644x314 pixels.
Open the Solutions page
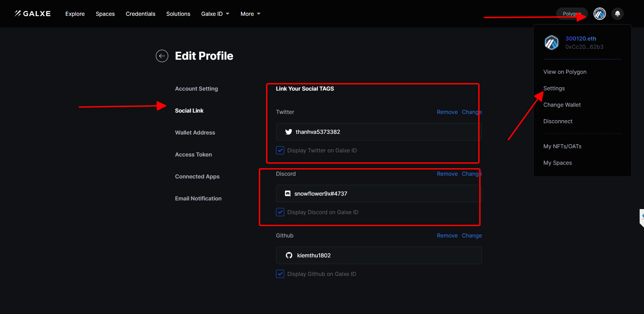[x=178, y=14]
